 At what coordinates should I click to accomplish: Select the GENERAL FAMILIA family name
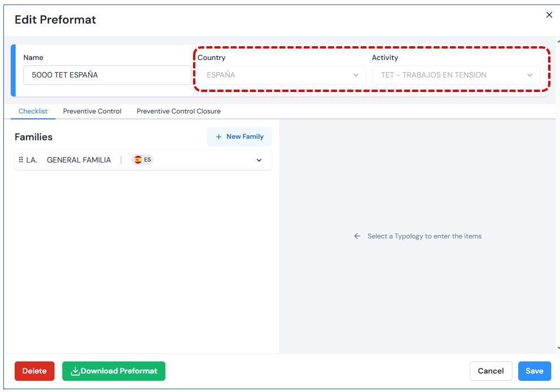pos(79,160)
